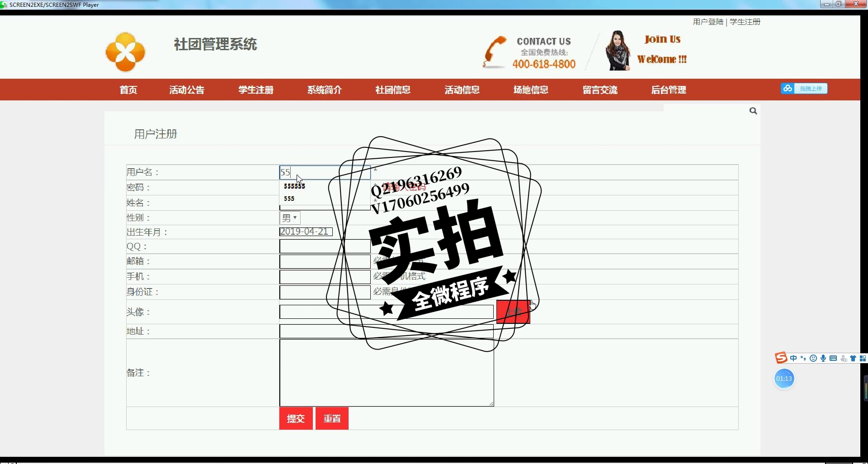Click the red 提交 submit button

[x=296, y=418]
